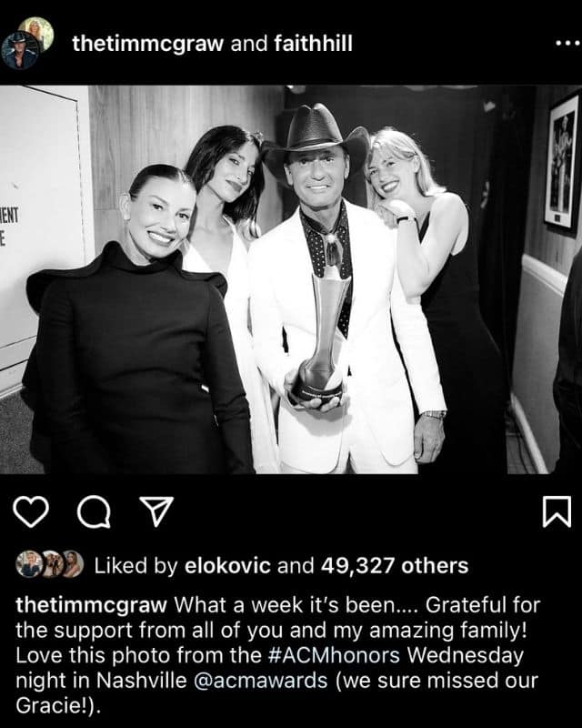The width and height of the screenshot is (582, 728).
Task: Tap the heart like icon
Action: 31,511
